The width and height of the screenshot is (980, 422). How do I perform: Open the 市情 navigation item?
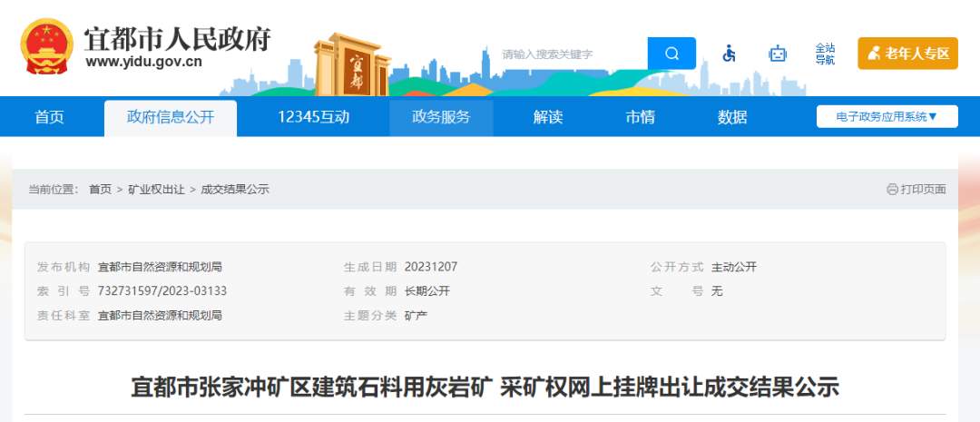(x=640, y=117)
